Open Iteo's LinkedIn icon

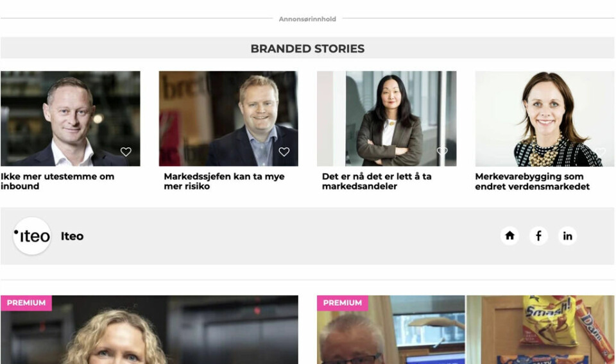[x=567, y=236]
